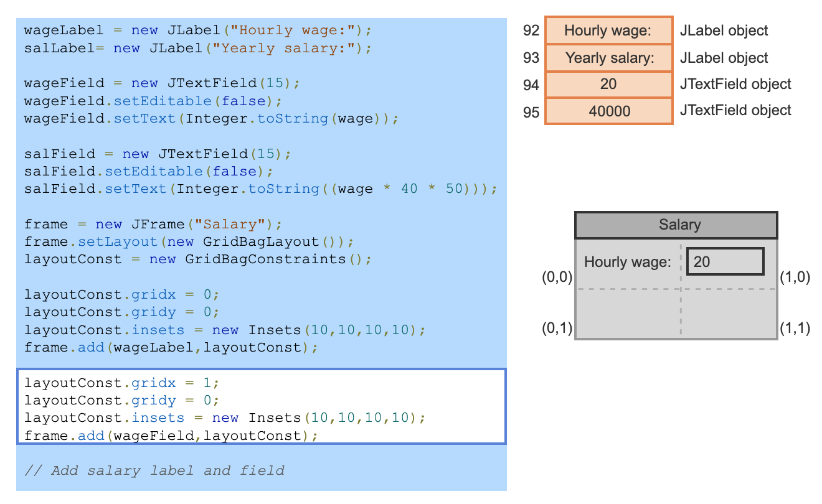The width and height of the screenshot is (822, 504).
Task: Click the line 'frame.add(wageLabel,layoutConst);'
Action: point(171,347)
